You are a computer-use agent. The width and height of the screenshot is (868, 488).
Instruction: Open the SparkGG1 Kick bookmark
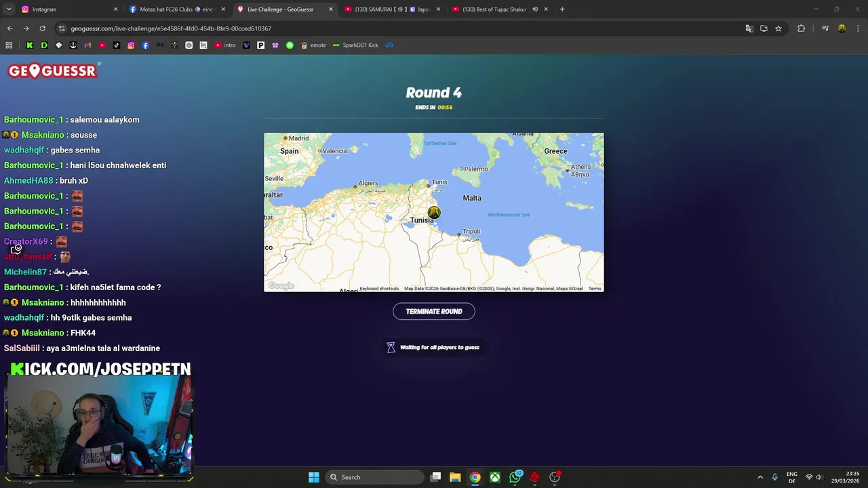tap(355, 45)
